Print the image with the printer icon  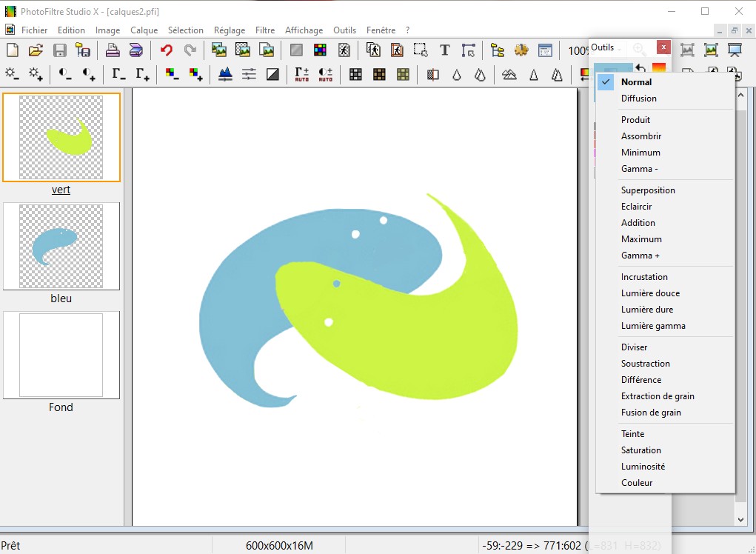click(x=113, y=50)
